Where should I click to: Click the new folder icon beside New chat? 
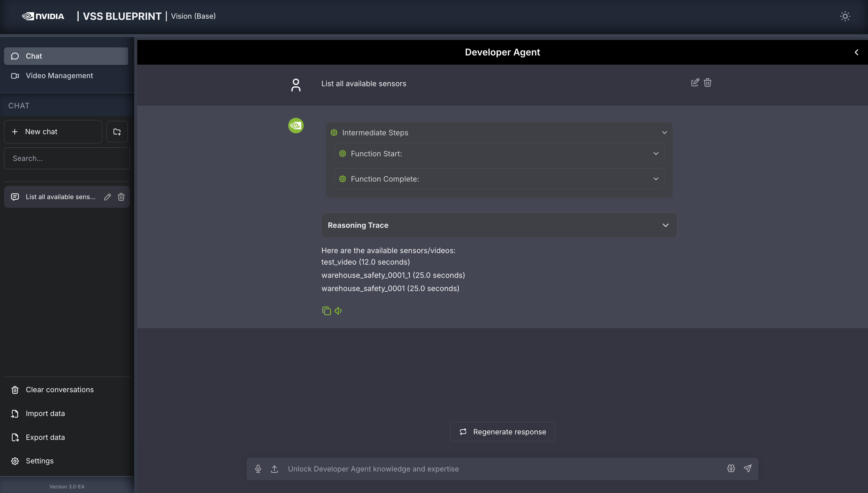[x=117, y=132]
